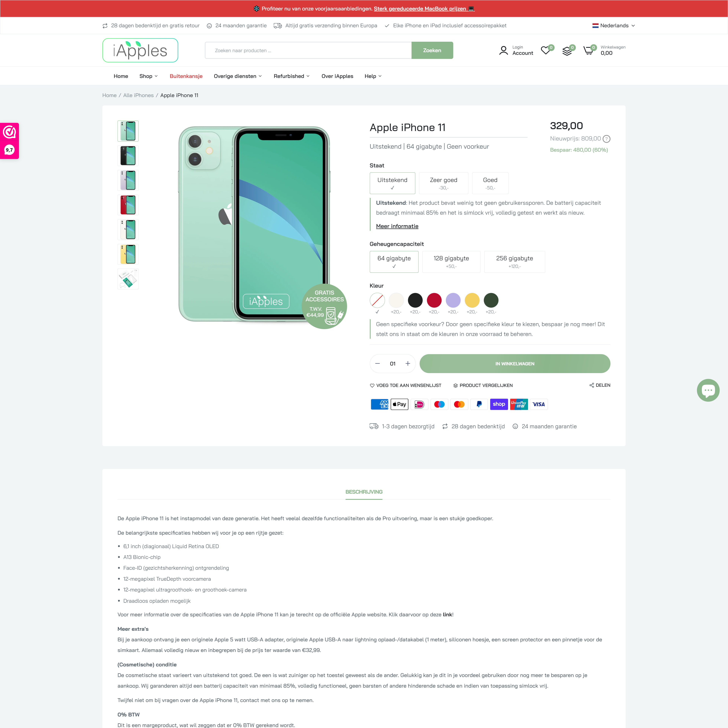
Task: Switch to the BESCHRIJVING tab
Action: 364,492
